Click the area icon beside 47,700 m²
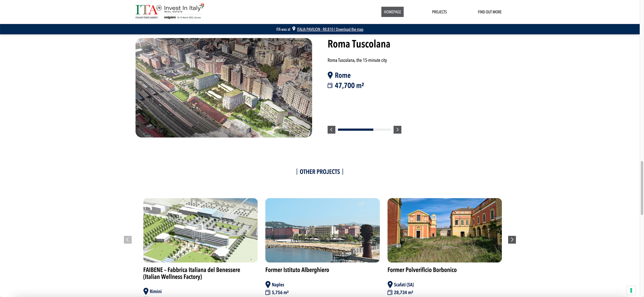The image size is (644, 297). coord(330,86)
